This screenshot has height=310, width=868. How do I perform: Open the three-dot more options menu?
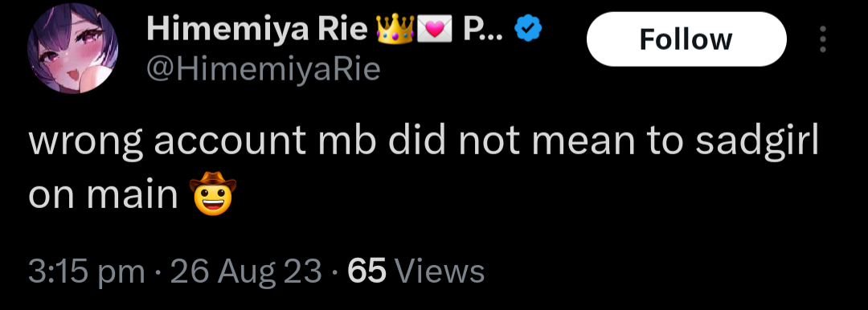[x=823, y=39]
